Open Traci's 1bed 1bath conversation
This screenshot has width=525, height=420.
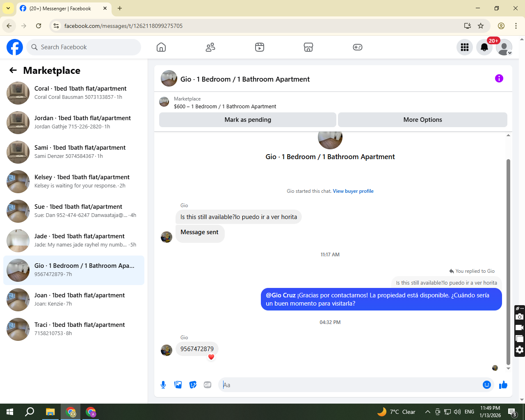tap(74, 329)
